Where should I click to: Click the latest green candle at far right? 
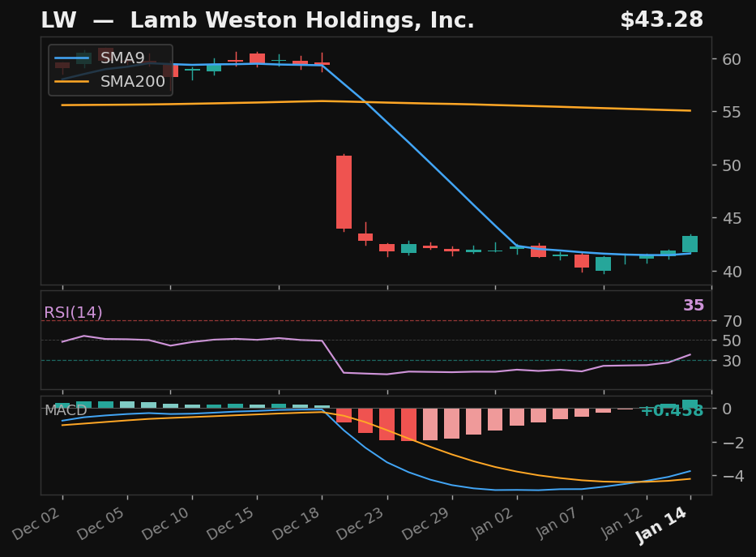[x=690, y=244]
